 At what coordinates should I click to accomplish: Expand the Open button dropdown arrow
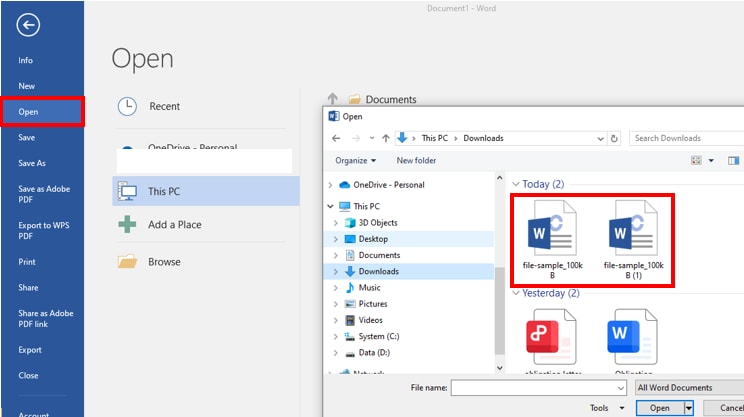point(688,408)
